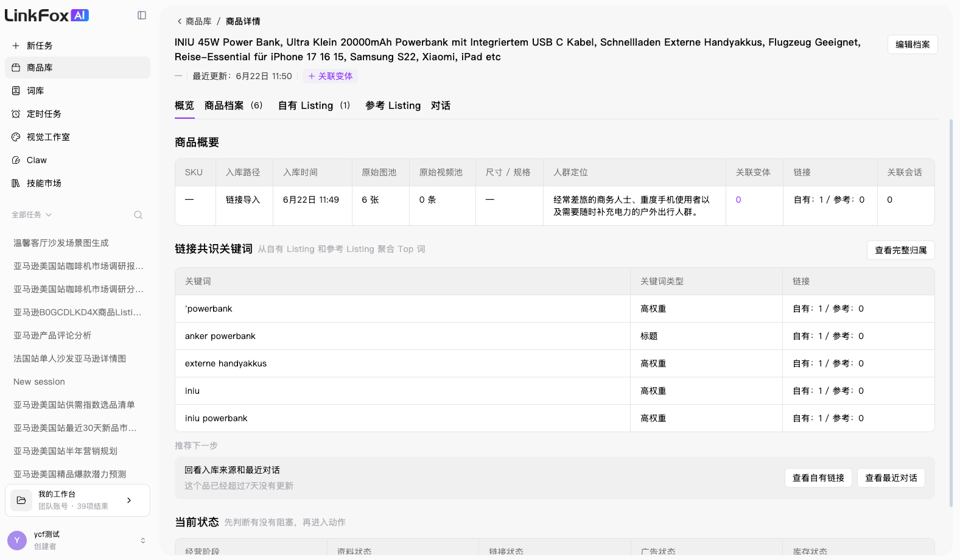This screenshot has width=960, height=560.
Task: Click the 标题 keyword type cell
Action: coord(706,336)
